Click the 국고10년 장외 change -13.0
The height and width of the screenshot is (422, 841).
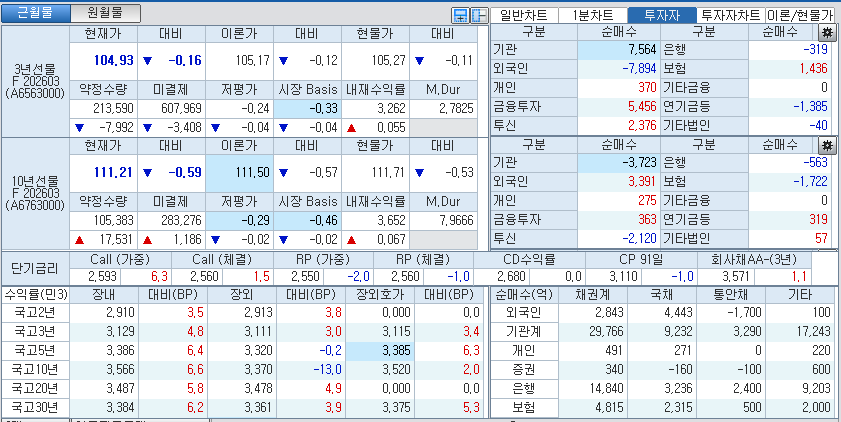(x=328, y=369)
